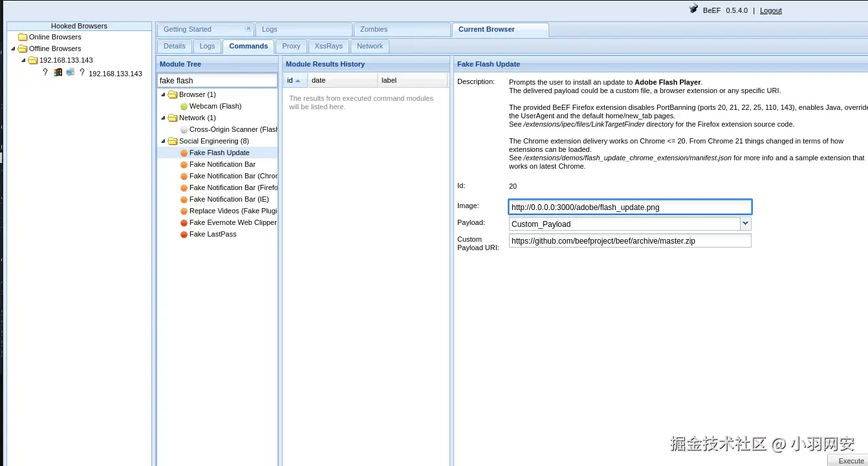Click the Browser (1) folder icon
Screen dimensions: 868x466
click(x=173, y=94)
